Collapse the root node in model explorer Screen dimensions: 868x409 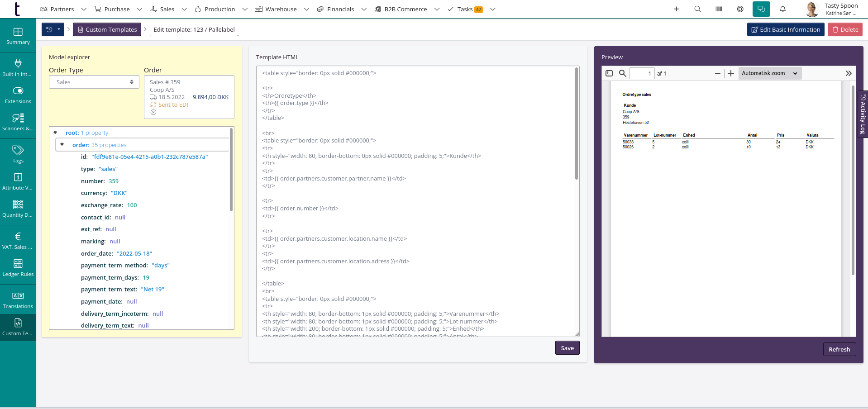tap(55, 133)
